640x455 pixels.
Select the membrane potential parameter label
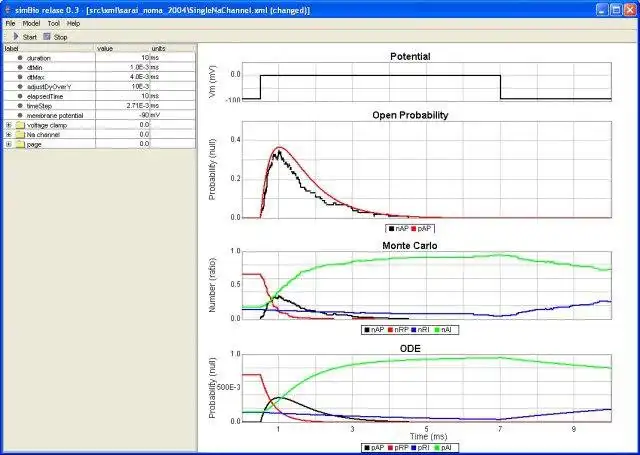click(55, 115)
